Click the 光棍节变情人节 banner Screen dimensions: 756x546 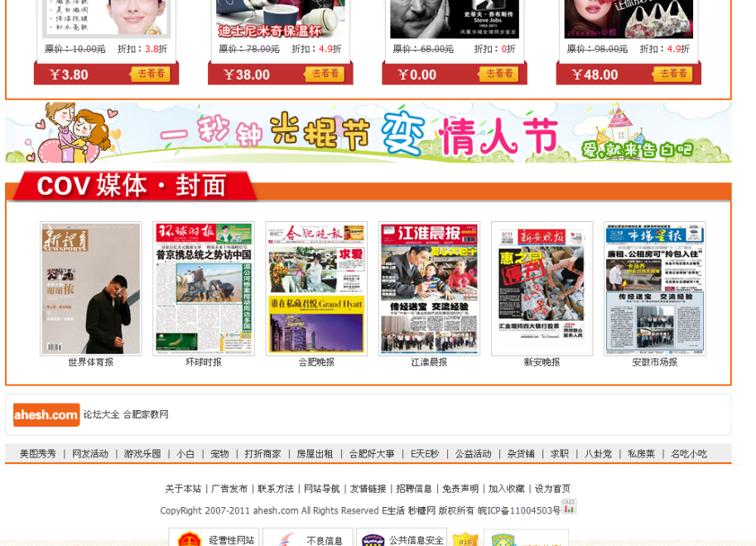[x=368, y=133]
